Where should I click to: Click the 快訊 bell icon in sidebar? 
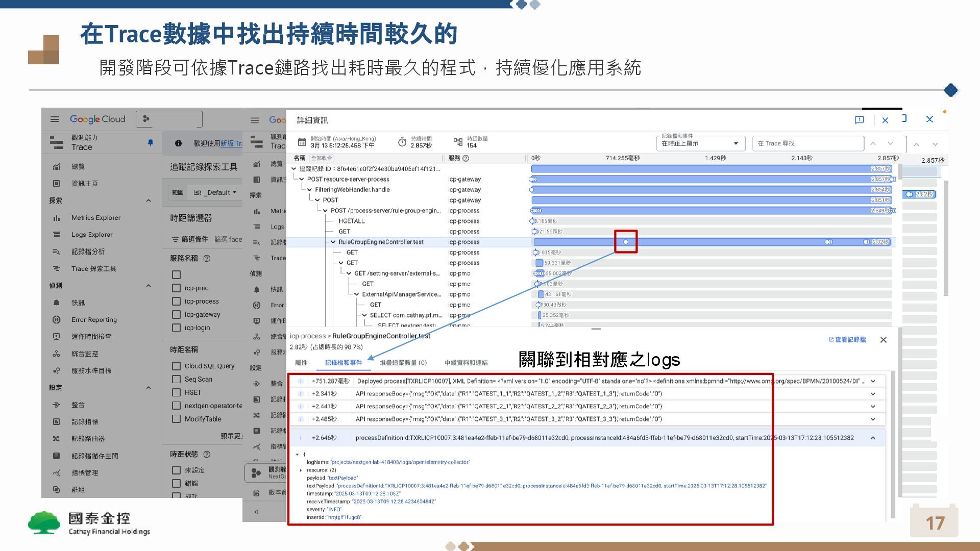(57, 303)
